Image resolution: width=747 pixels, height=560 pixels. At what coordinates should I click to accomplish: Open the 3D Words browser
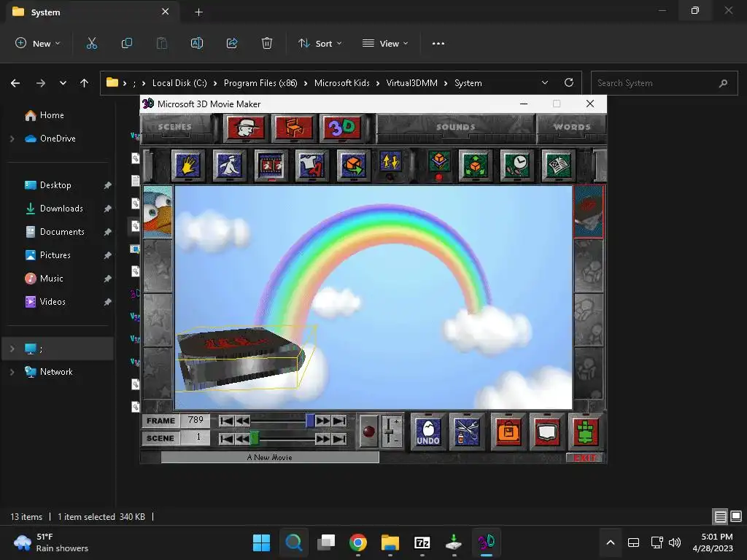(341, 128)
